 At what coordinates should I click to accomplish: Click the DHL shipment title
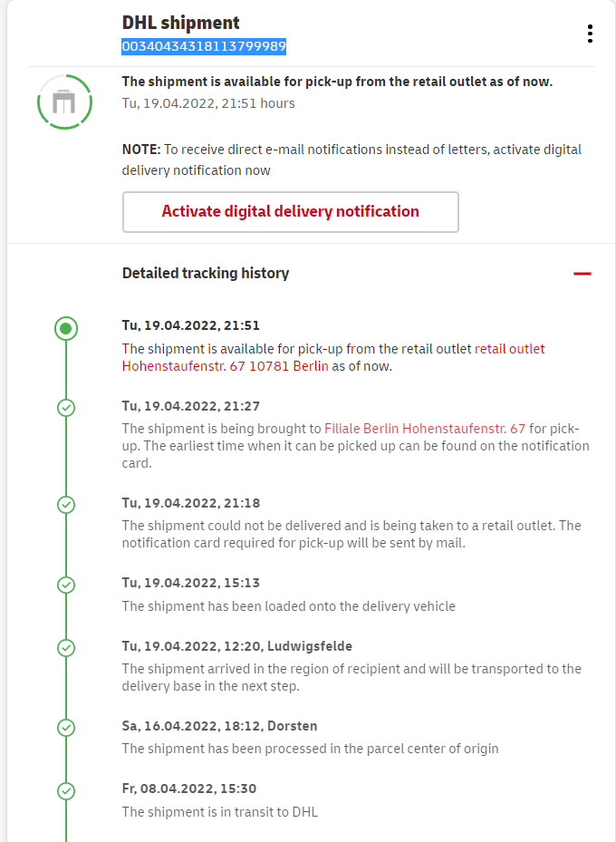click(x=181, y=23)
